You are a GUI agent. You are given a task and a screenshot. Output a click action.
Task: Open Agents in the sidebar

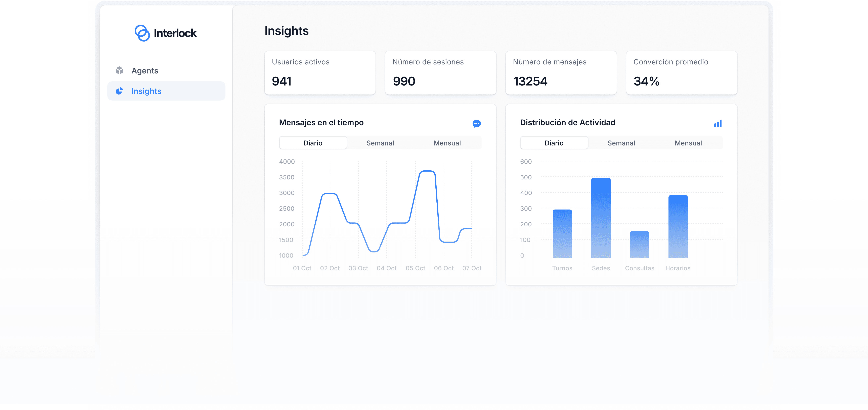point(144,71)
